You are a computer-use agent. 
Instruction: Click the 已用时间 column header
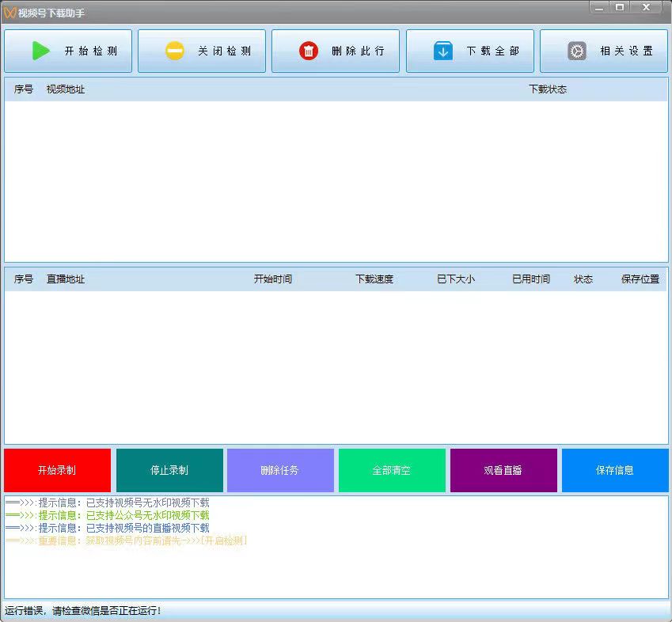(531, 279)
